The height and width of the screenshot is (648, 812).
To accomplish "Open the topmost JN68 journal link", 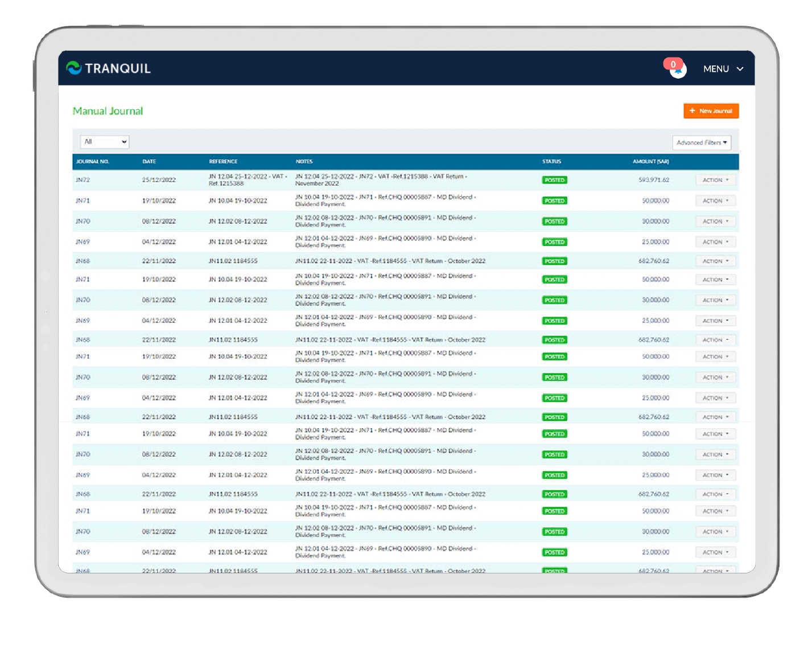I will (x=83, y=261).
